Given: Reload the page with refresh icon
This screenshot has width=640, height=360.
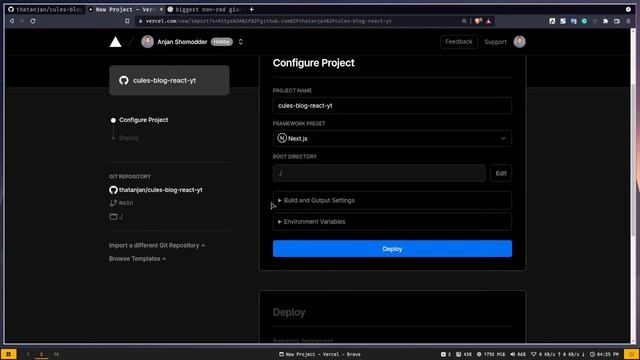Looking at the screenshot, I should (x=33, y=21).
